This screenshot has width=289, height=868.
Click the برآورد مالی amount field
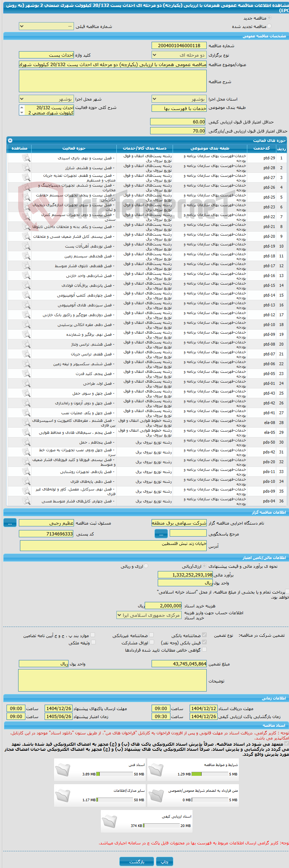[185, 575]
